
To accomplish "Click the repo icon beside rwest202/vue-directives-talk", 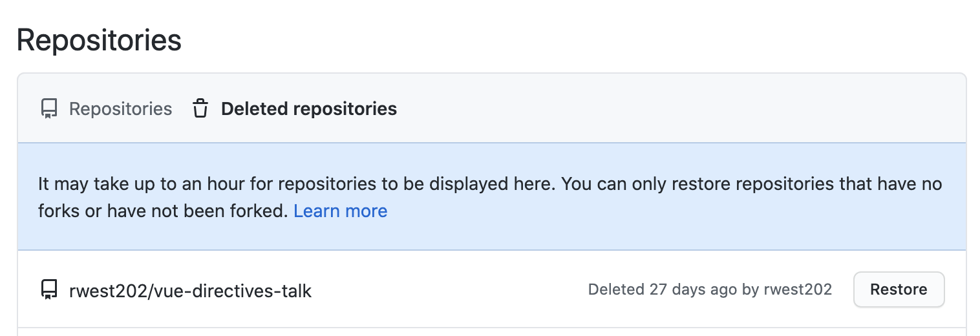I will tap(49, 290).
